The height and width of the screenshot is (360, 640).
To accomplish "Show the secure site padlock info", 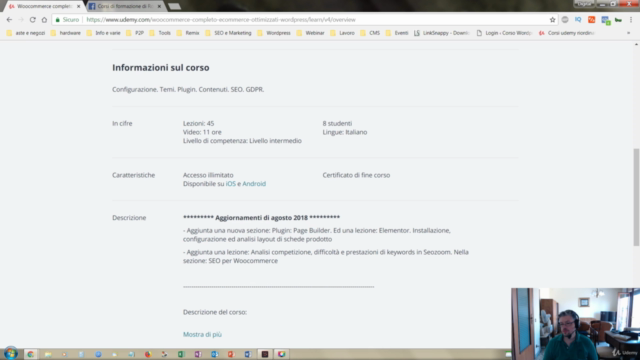I will click(x=58, y=20).
